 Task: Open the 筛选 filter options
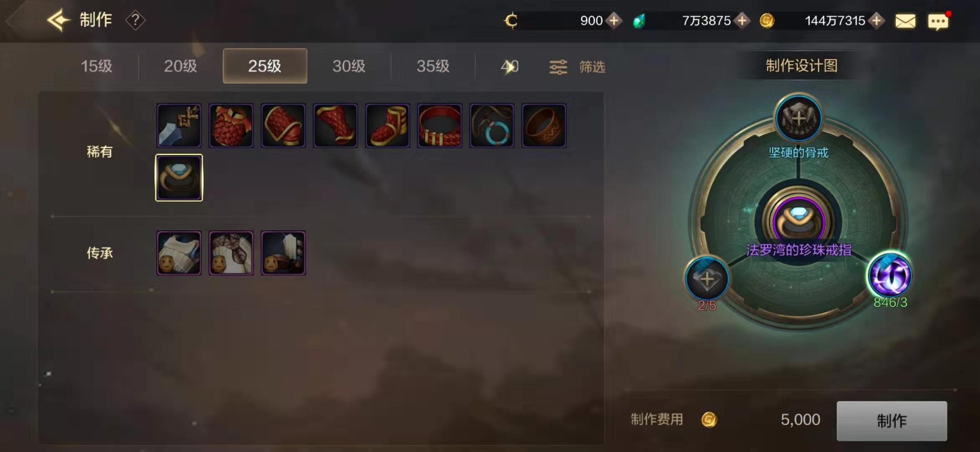pos(577,67)
